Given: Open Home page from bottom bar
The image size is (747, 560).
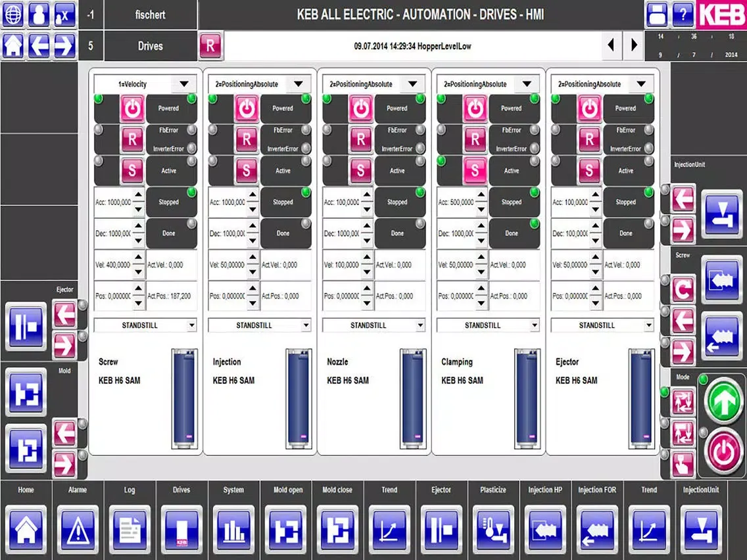Looking at the screenshot, I should [x=26, y=529].
